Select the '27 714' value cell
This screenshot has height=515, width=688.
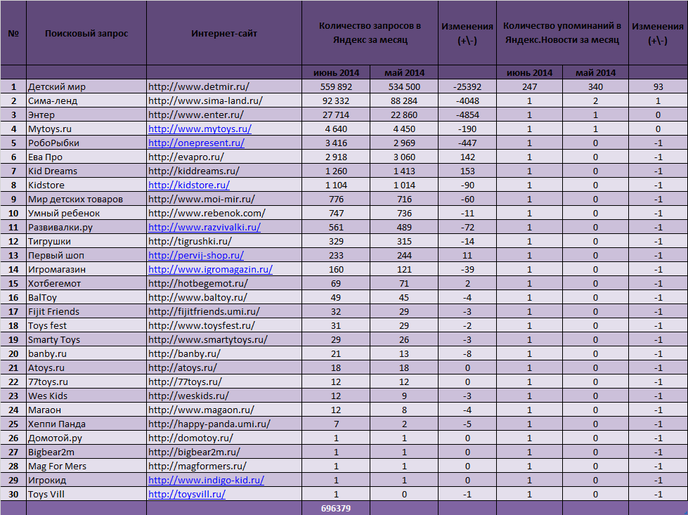coord(336,115)
